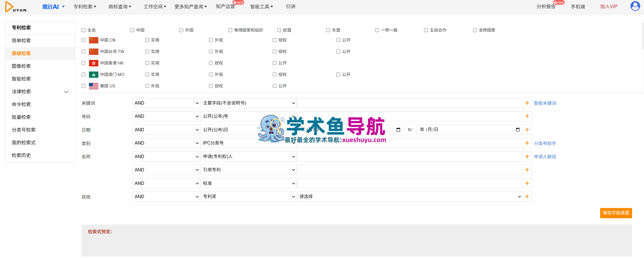Click the keyword text input field
Screen dimensions: 644x258
(410, 103)
